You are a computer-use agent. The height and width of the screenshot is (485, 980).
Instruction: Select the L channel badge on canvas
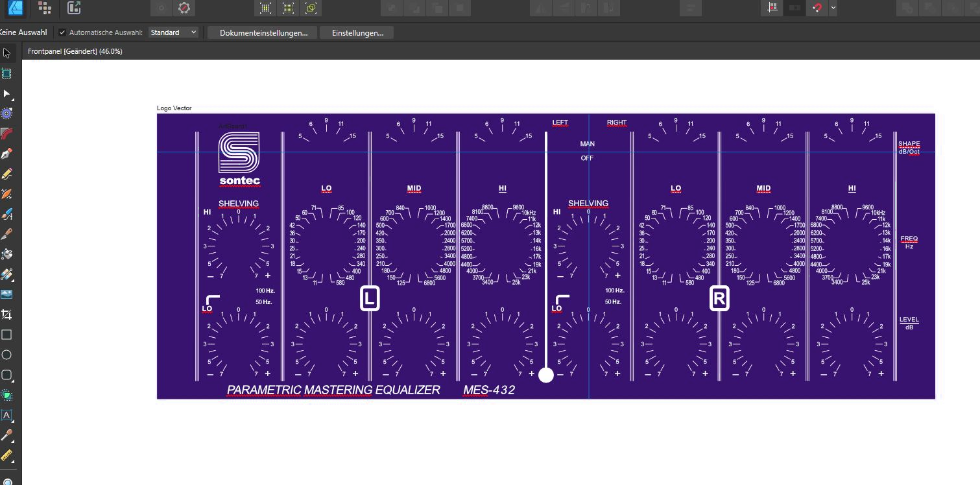(x=370, y=299)
